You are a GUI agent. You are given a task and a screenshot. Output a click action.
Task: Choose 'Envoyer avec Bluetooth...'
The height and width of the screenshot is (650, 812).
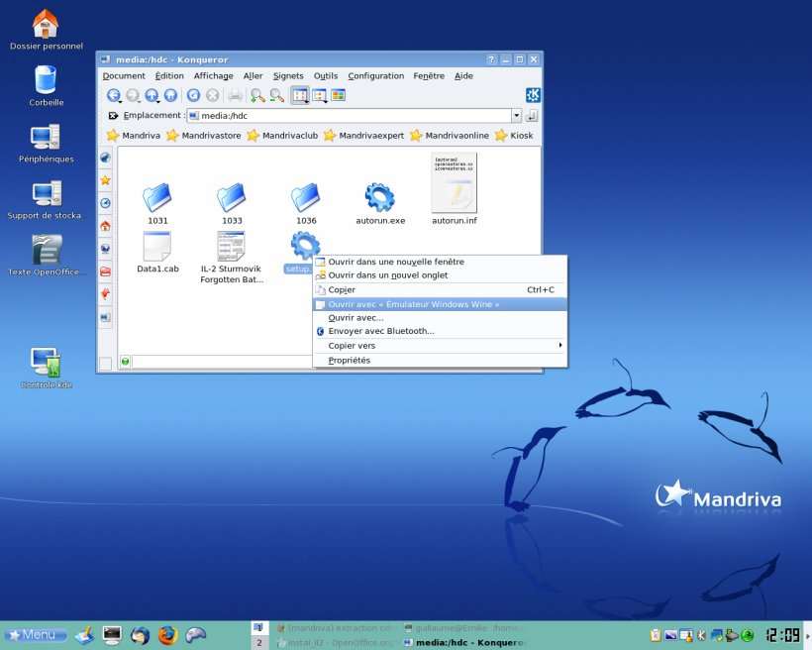coord(441,331)
